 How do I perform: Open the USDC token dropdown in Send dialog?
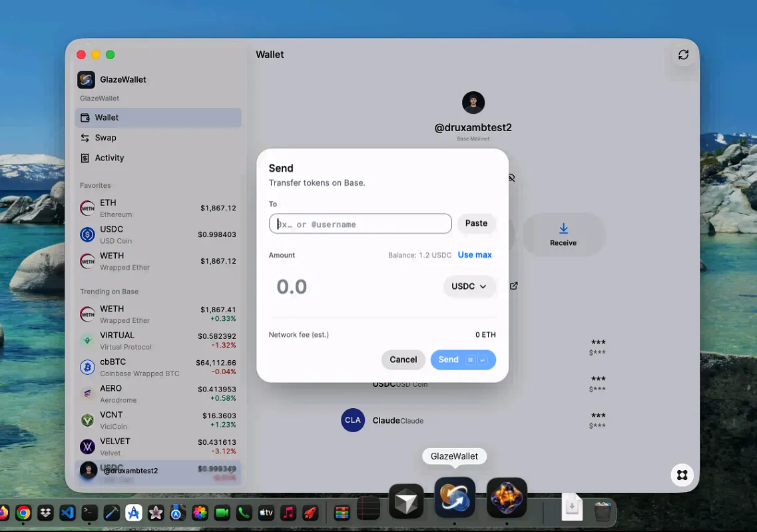coord(469,286)
